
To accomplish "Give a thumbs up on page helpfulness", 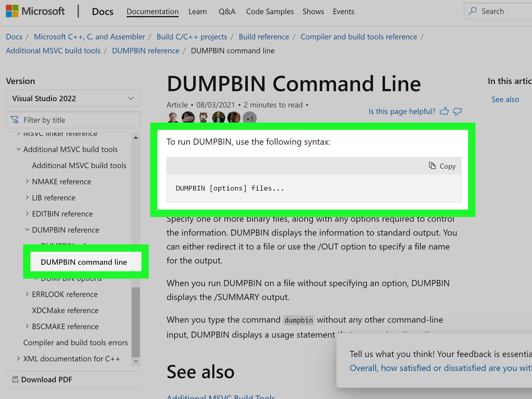I will 444,111.
